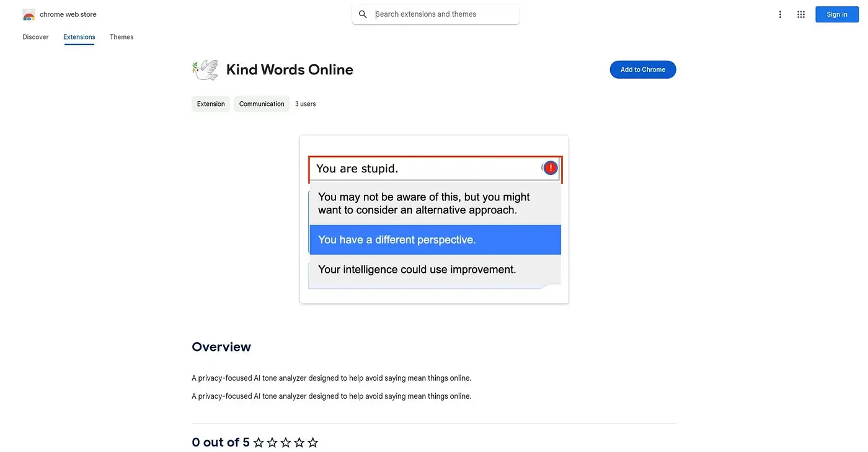Image resolution: width=868 pixels, height=452 pixels.
Task: Switch to the Extensions tab
Action: (79, 37)
